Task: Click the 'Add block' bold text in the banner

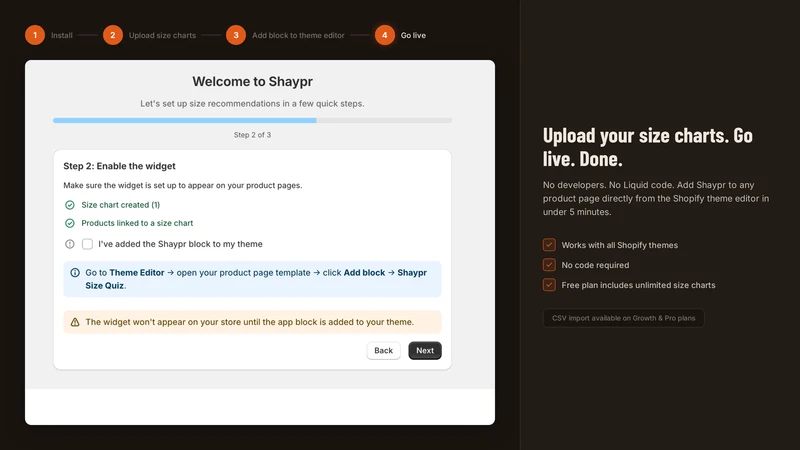Action: 364,272
